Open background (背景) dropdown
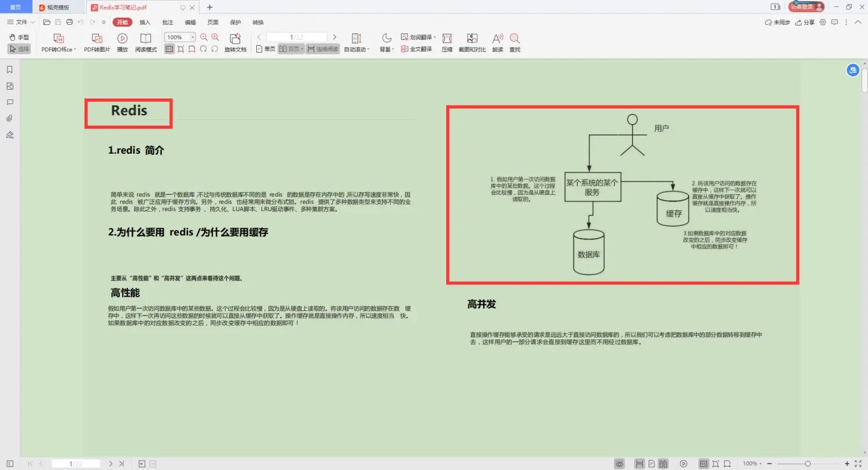 coord(387,43)
